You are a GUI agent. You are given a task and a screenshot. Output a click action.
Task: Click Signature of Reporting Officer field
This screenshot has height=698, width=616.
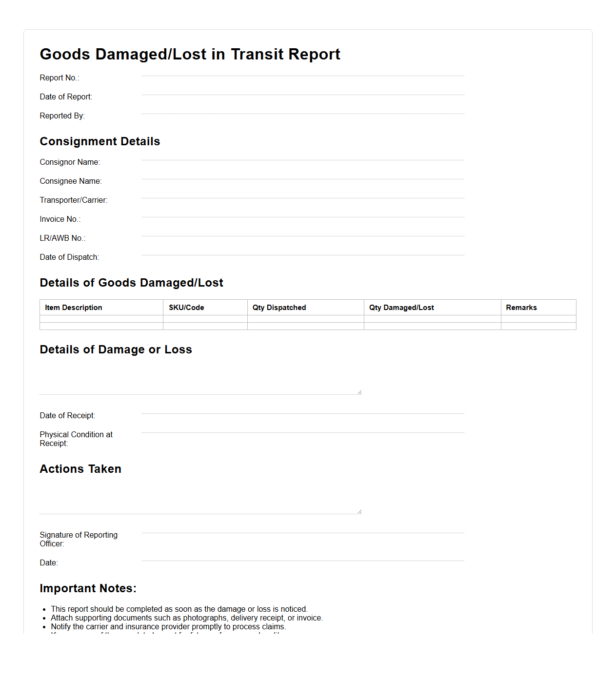pyautogui.click(x=302, y=529)
